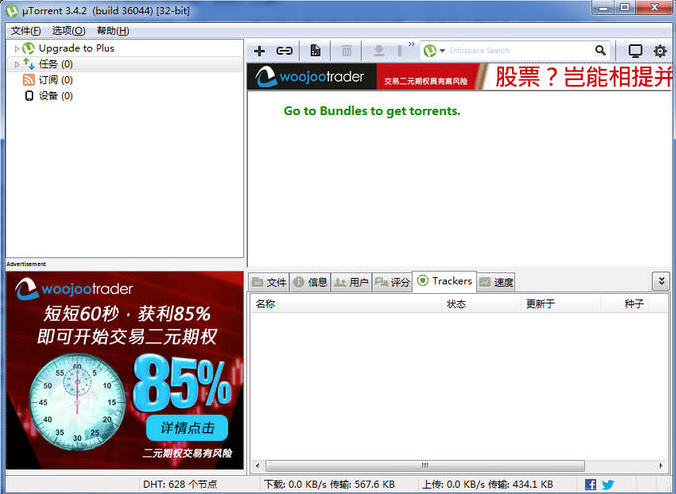
Task: Click horizontal scrollbar right arrow
Action: click(661, 466)
